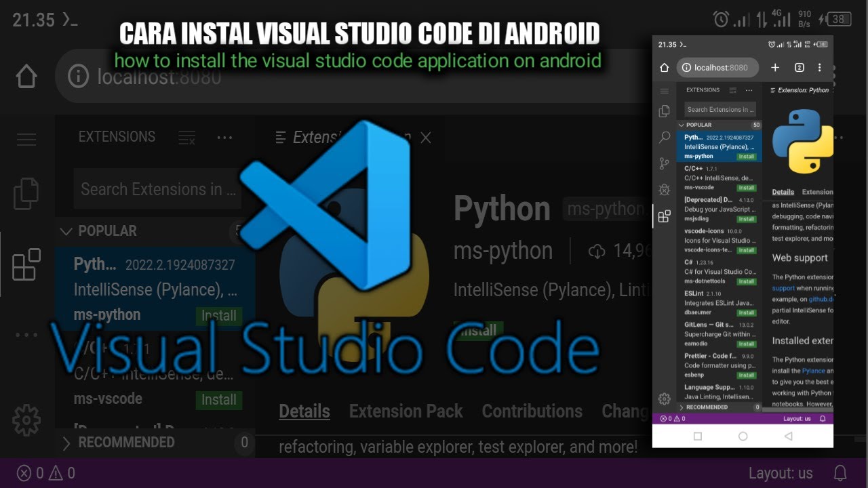Screen dimensions: 868x488
Task: Follow the Pylance link in inset details
Action: (814, 371)
